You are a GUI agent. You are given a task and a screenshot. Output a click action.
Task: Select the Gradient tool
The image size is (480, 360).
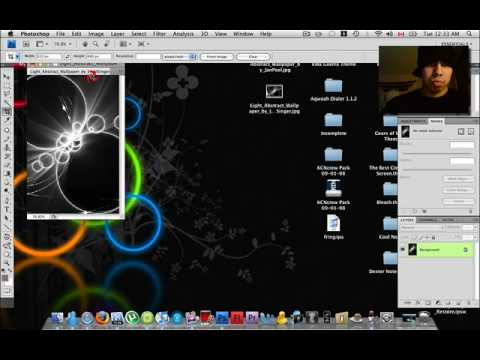pos(7,173)
